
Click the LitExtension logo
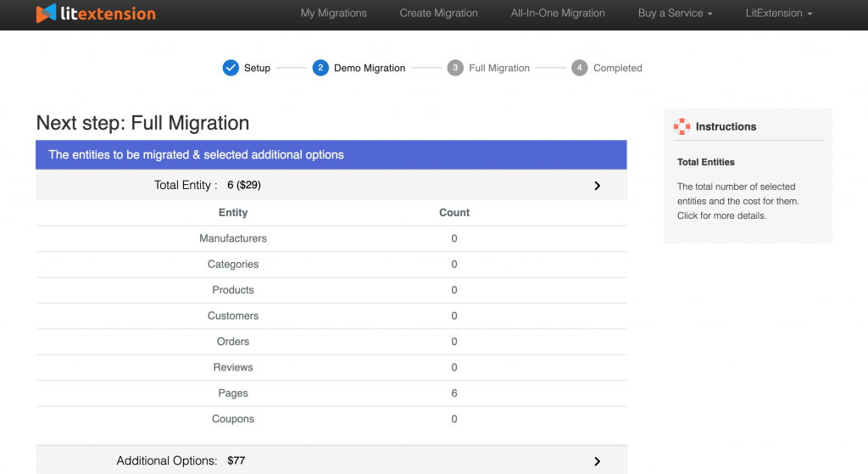96,14
